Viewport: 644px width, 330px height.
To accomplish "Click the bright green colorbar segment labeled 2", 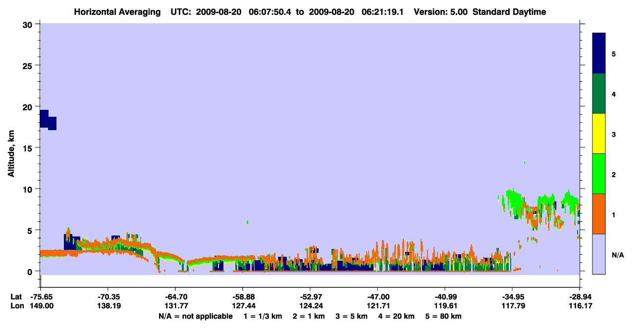I will point(599,173).
